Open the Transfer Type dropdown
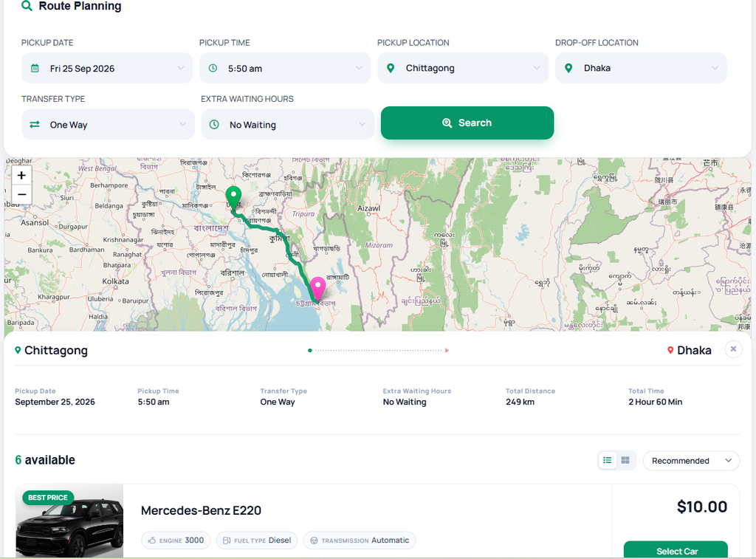Image resolution: width=756 pixels, height=559 pixels. click(108, 125)
